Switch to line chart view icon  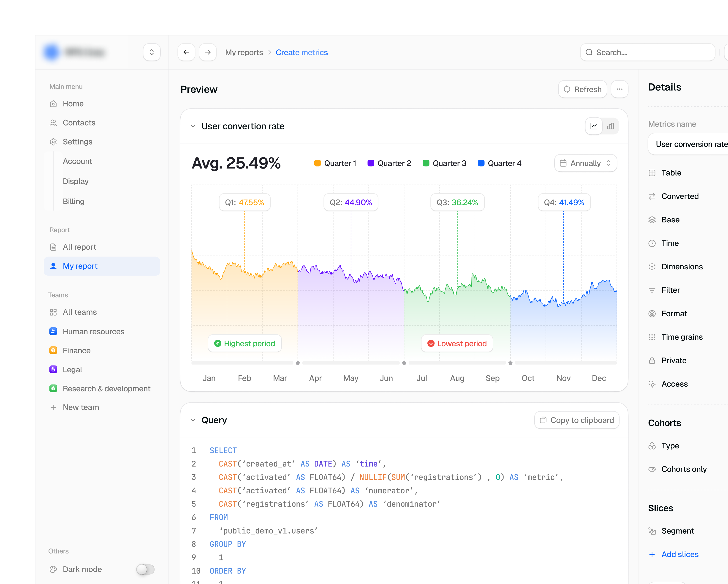pyautogui.click(x=594, y=126)
